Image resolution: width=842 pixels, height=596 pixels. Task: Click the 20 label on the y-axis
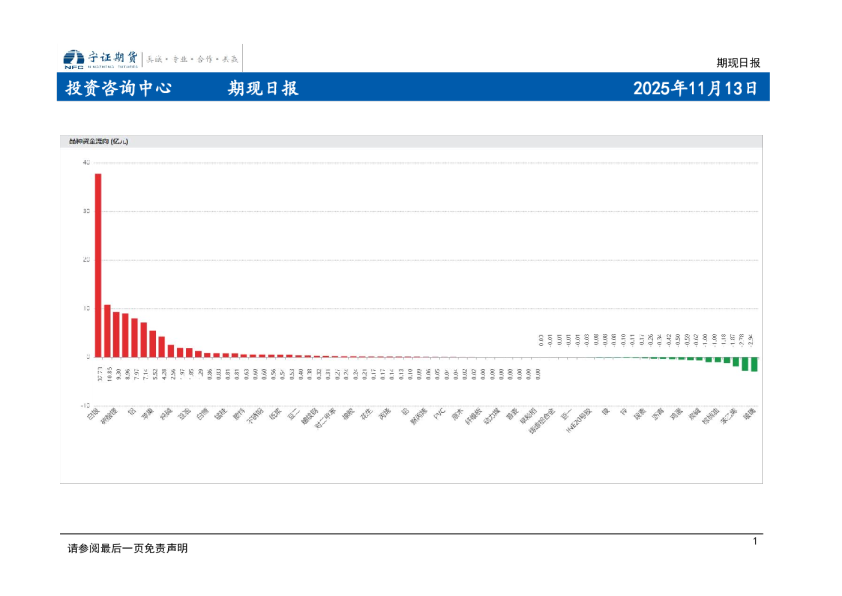(86, 260)
